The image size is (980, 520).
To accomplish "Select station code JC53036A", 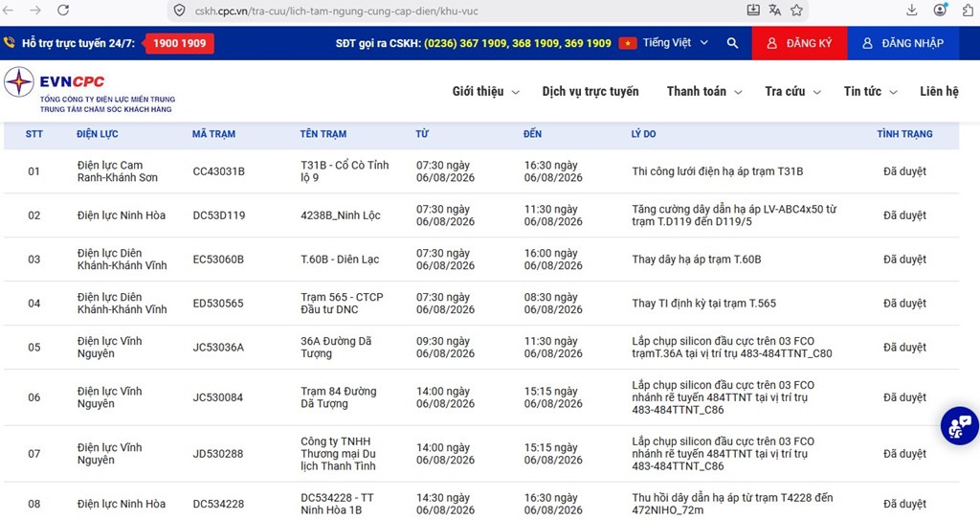I will coord(218,348).
